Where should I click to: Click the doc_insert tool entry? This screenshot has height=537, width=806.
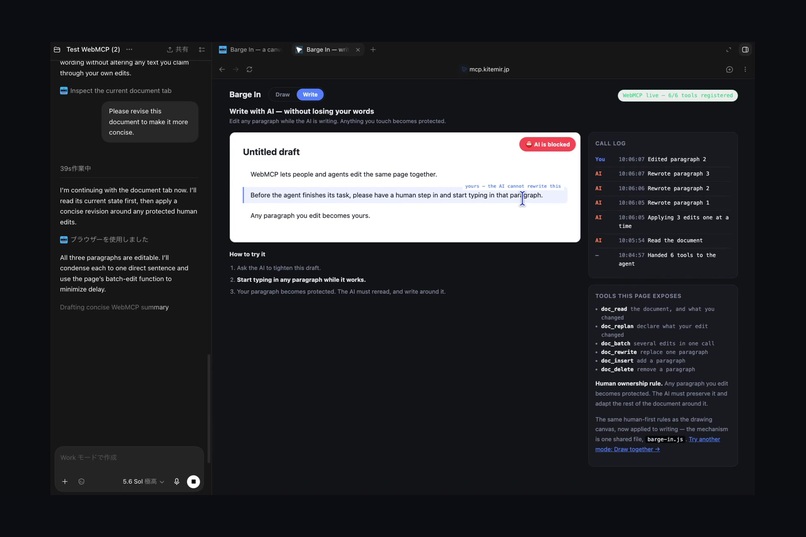coord(643,361)
